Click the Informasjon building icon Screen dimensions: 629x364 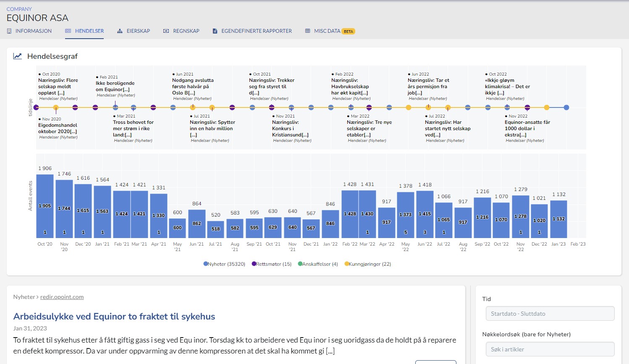9,31
